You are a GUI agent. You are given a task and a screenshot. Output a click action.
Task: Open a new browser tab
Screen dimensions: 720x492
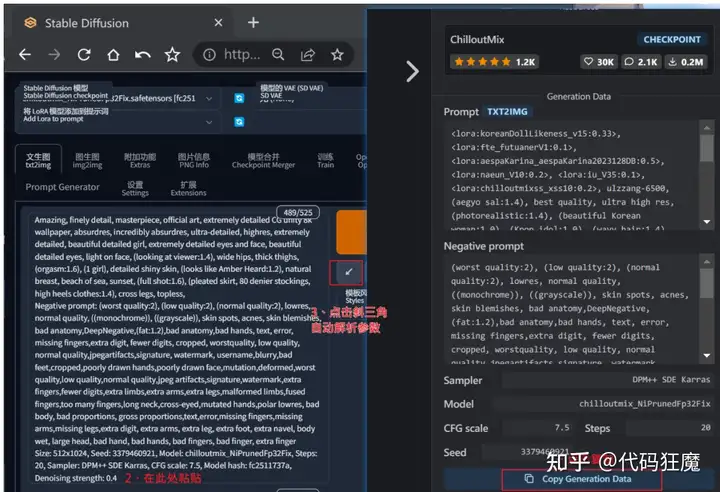click(253, 23)
